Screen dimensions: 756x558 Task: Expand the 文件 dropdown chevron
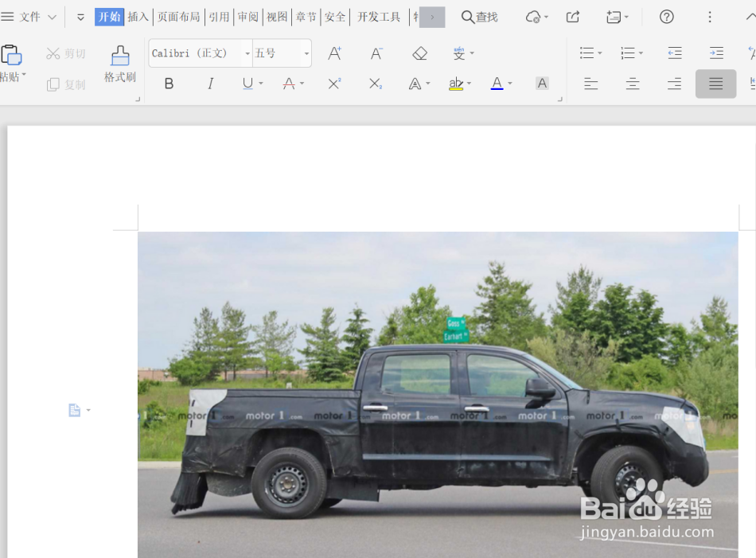tap(52, 18)
